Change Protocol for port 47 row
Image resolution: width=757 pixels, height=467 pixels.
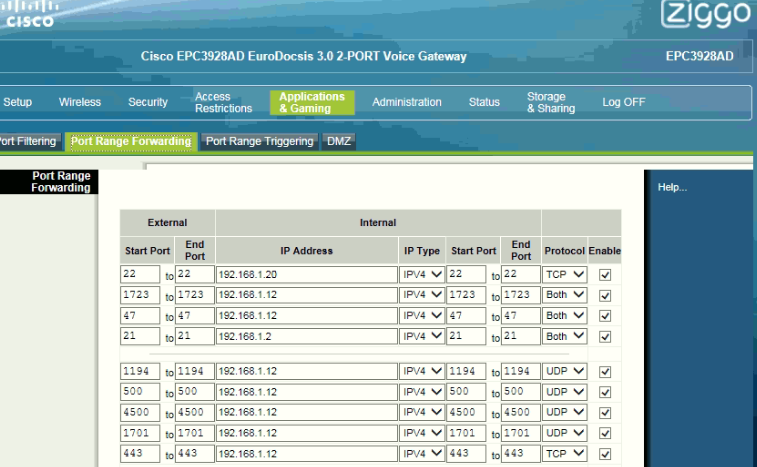point(564,315)
